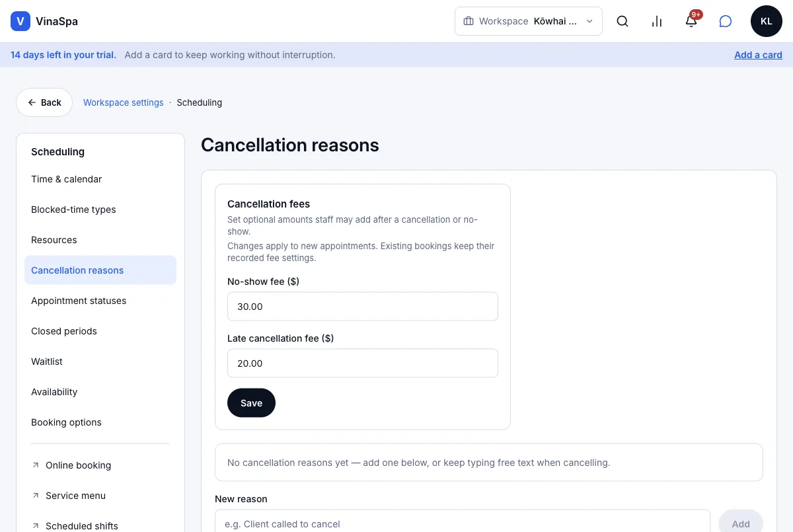The height and width of the screenshot is (532, 793).
Task: Focus the Late cancellation fee input
Action: (x=363, y=363)
